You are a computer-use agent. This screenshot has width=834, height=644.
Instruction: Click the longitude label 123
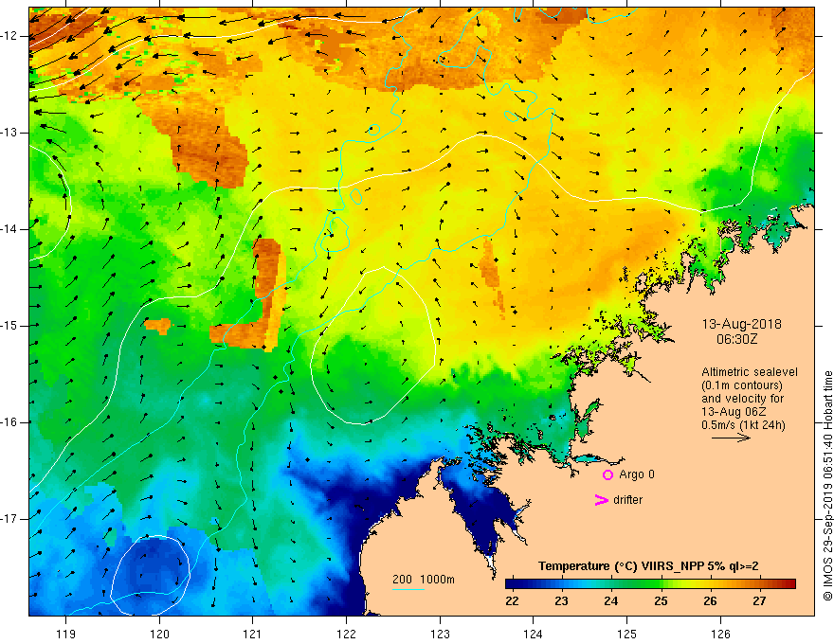pyautogui.click(x=440, y=634)
